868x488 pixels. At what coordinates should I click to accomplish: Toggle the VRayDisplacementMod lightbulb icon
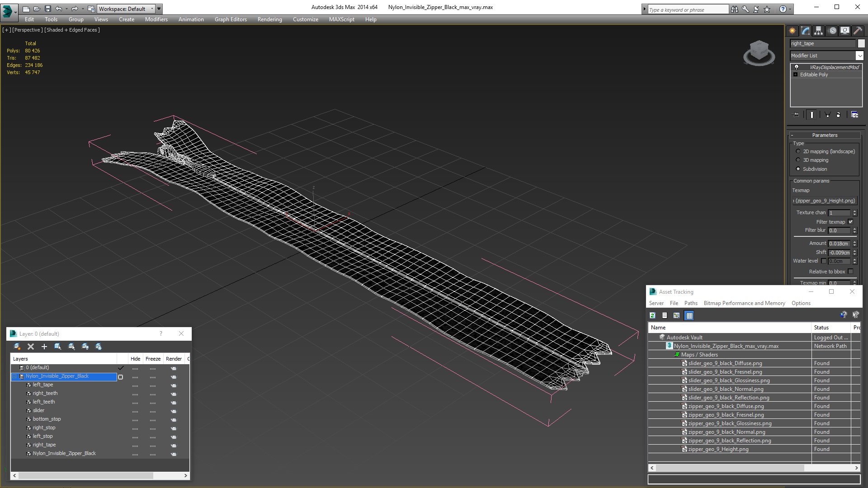click(797, 67)
